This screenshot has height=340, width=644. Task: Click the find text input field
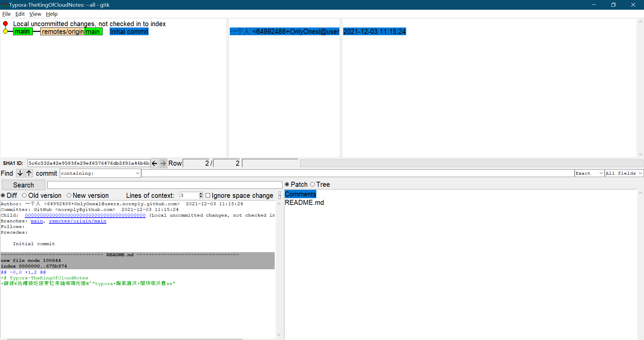[358, 173]
